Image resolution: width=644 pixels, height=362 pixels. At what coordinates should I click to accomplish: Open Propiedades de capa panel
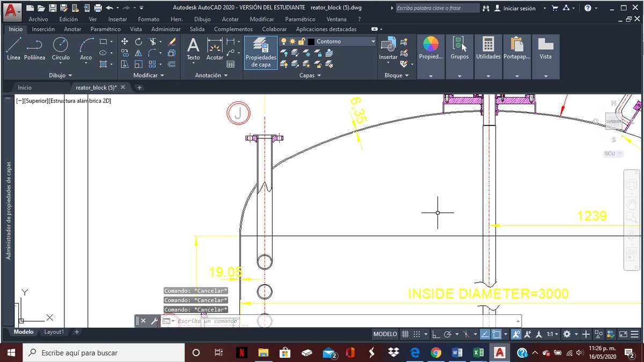tap(261, 52)
